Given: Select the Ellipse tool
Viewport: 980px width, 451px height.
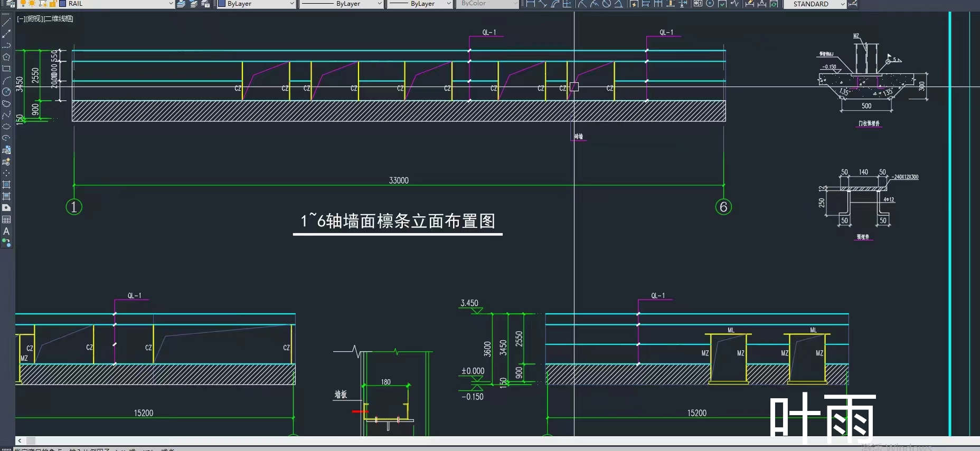Looking at the screenshot, I should [x=6, y=127].
